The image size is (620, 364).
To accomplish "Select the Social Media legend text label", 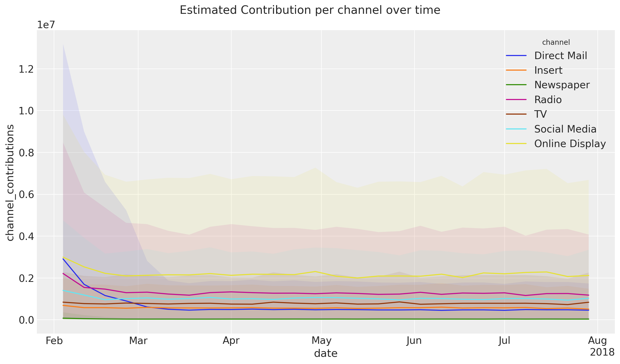I will [565, 129].
